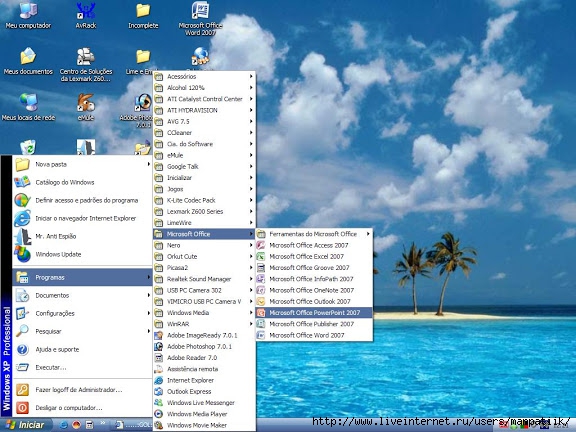Open Meu computador desktop icon
The image size is (576, 432).
coord(28,15)
